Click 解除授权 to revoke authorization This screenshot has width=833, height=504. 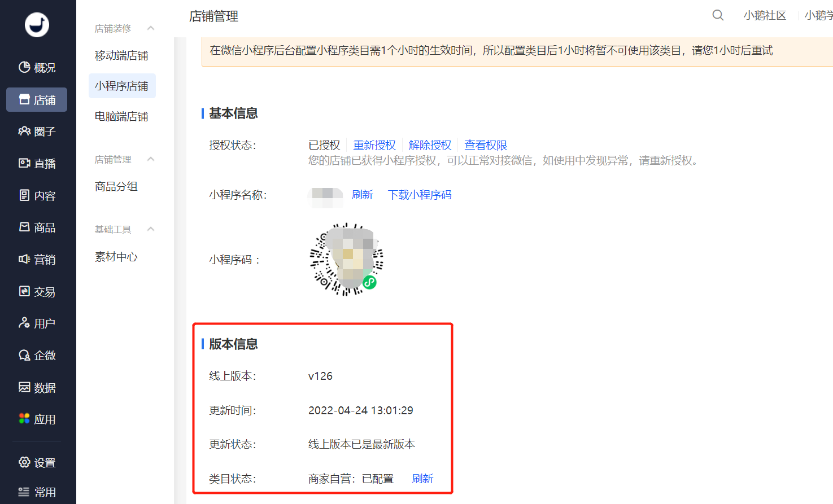click(x=430, y=145)
